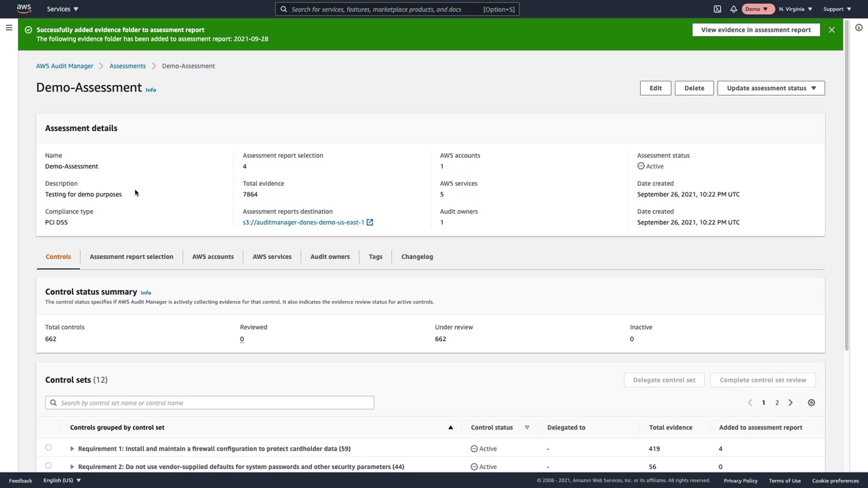Dismiss the green success banner
This screenshot has height=488, width=868.
tap(831, 30)
